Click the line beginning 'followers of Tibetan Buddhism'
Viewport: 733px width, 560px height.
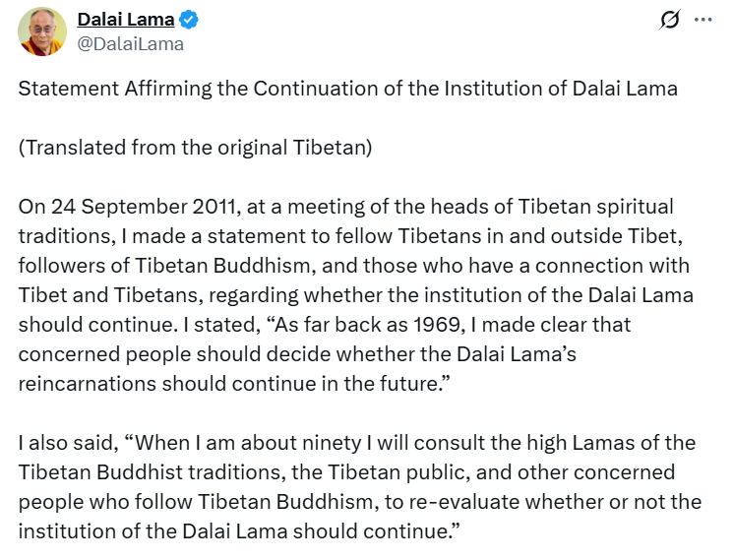click(354, 266)
